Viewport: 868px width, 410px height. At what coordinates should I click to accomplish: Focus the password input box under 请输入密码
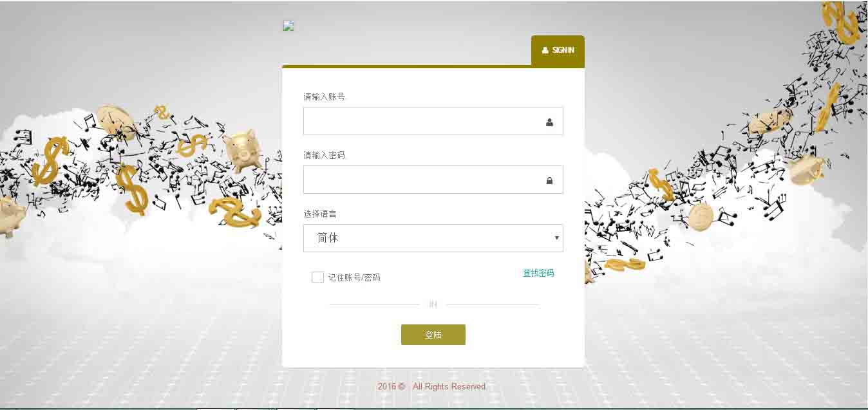click(433, 180)
